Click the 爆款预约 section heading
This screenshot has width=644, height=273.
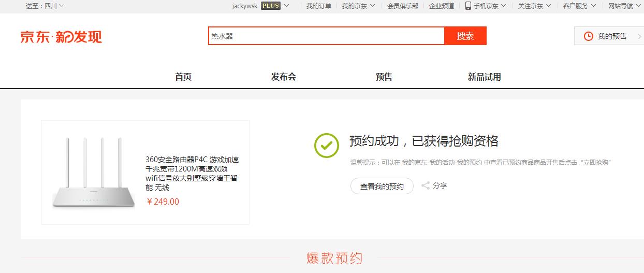[x=334, y=258]
